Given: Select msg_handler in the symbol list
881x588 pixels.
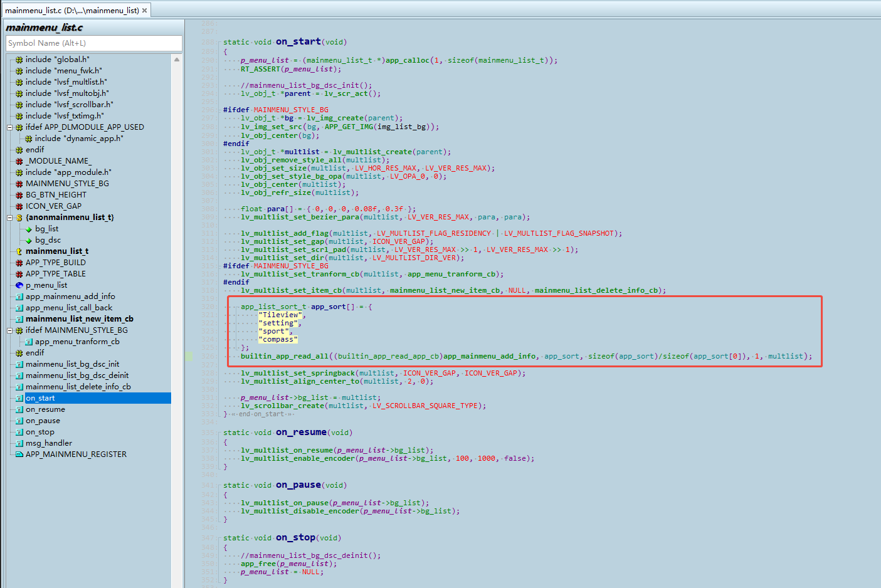Looking at the screenshot, I should pos(49,443).
